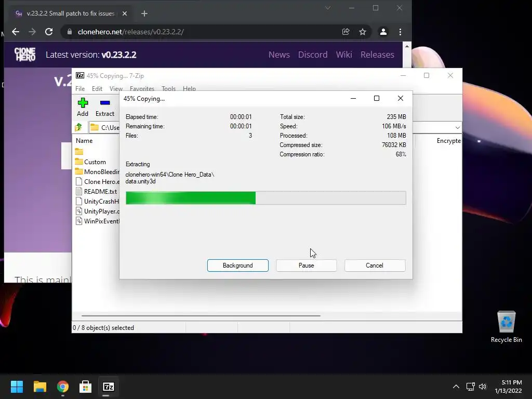The width and height of the screenshot is (532, 399).
Task: Click the clock showing 5:11 PM
Action: pos(512,382)
